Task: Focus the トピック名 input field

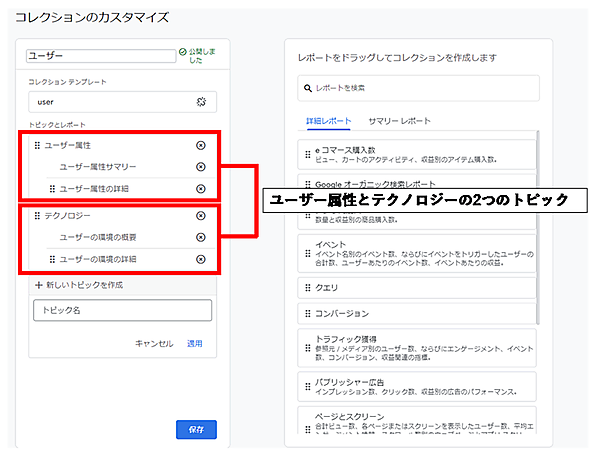Action: coord(122,311)
